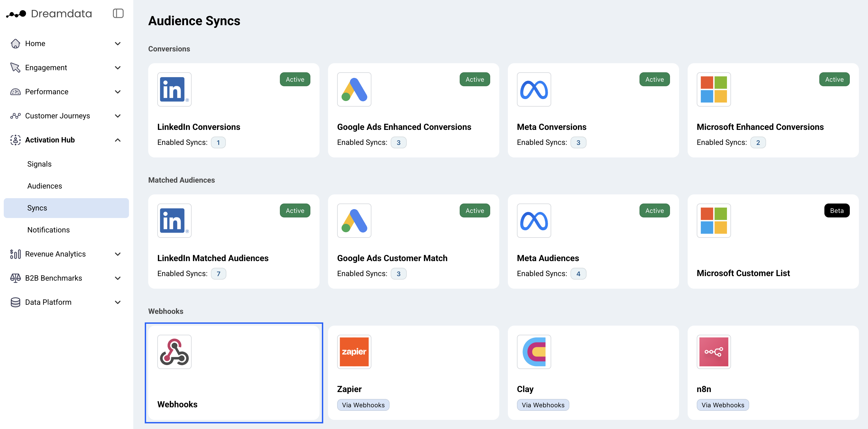Click the Performance gauge icon
The height and width of the screenshot is (429, 868).
(16, 92)
